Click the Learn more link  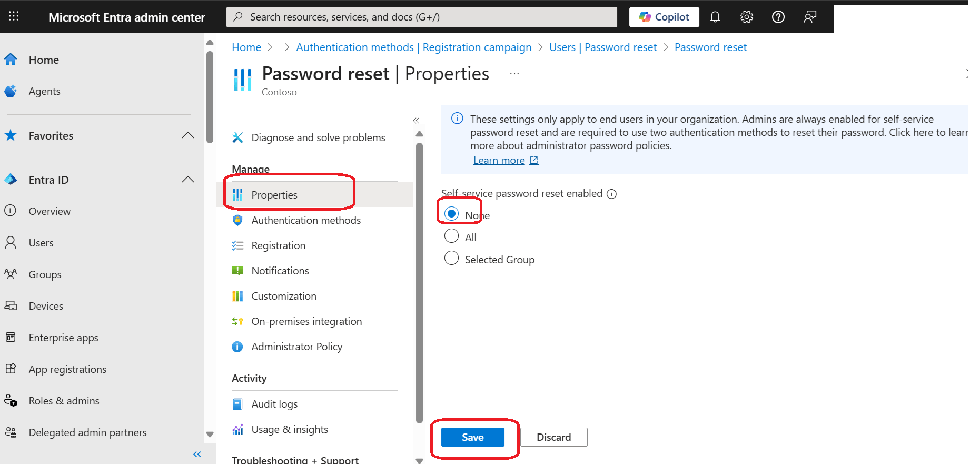coord(499,160)
